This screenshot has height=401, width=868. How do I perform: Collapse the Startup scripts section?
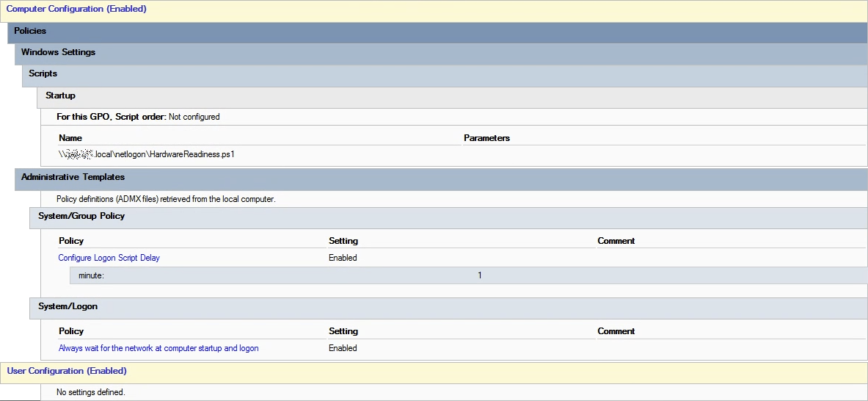point(60,96)
